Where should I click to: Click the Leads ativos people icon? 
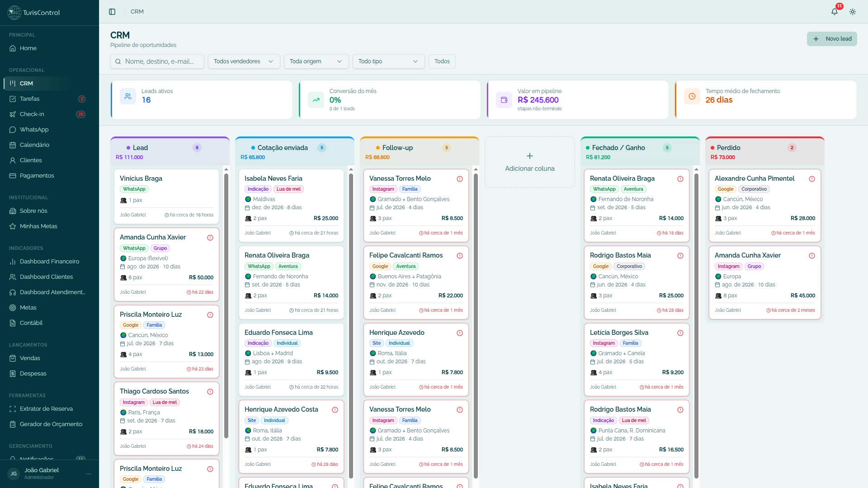128,96
